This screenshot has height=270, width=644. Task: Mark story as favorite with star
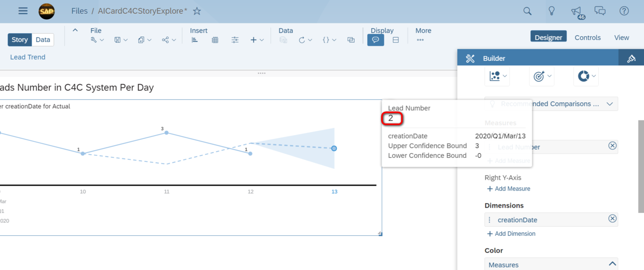tap(197, 11)
